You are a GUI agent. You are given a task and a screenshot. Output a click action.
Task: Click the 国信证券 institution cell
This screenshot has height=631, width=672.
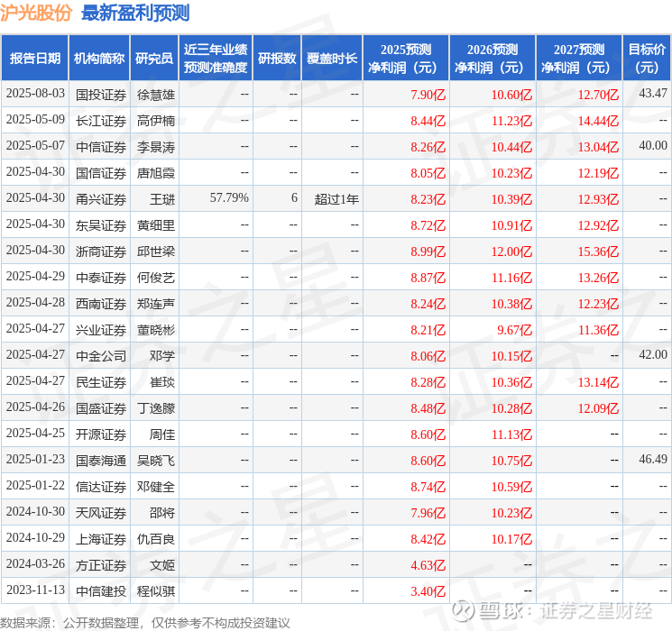[x=101, y=173]
